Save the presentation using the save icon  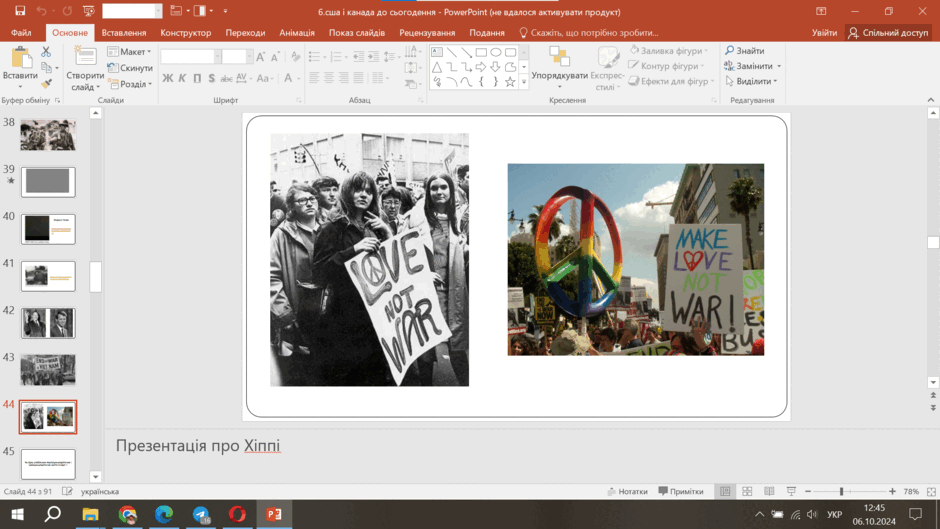tap(20, 11)
